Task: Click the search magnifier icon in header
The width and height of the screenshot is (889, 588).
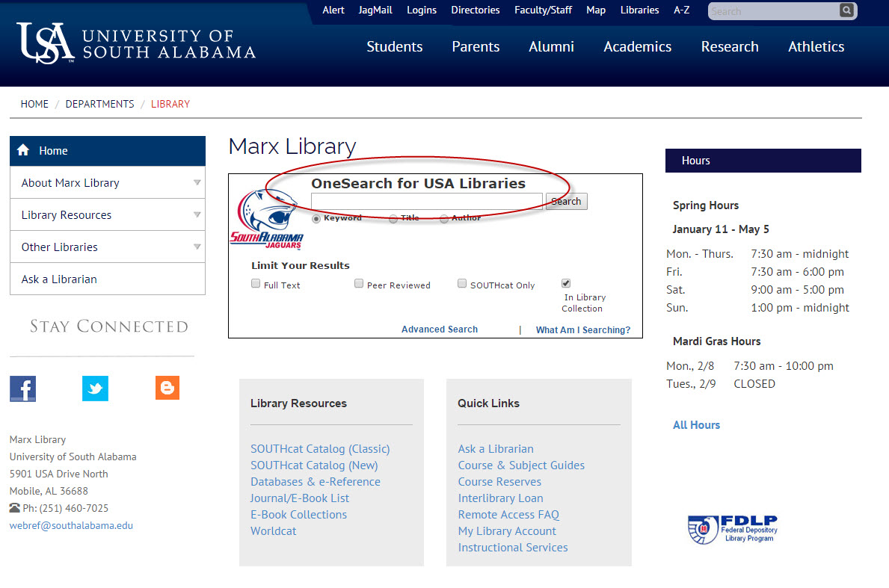Action: pos(846,10)
